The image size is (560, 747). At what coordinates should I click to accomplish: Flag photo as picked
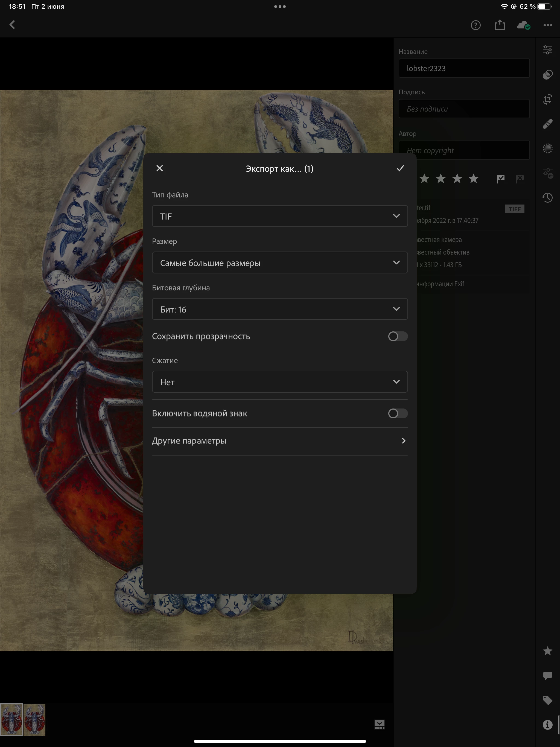point(500,179)
